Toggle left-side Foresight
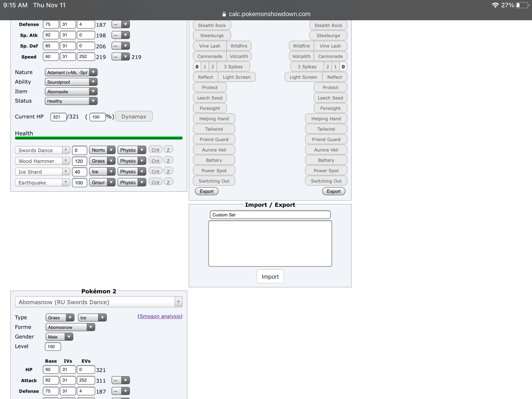Image resolution: width=532 pixels, height=399 pixels. click(210, 108)
